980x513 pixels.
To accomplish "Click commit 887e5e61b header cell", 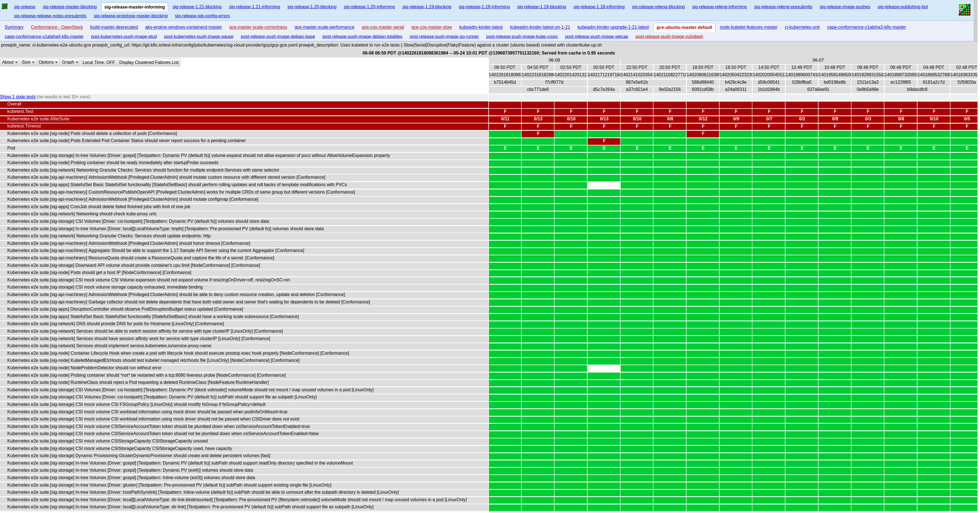I will tap(636, 82).
